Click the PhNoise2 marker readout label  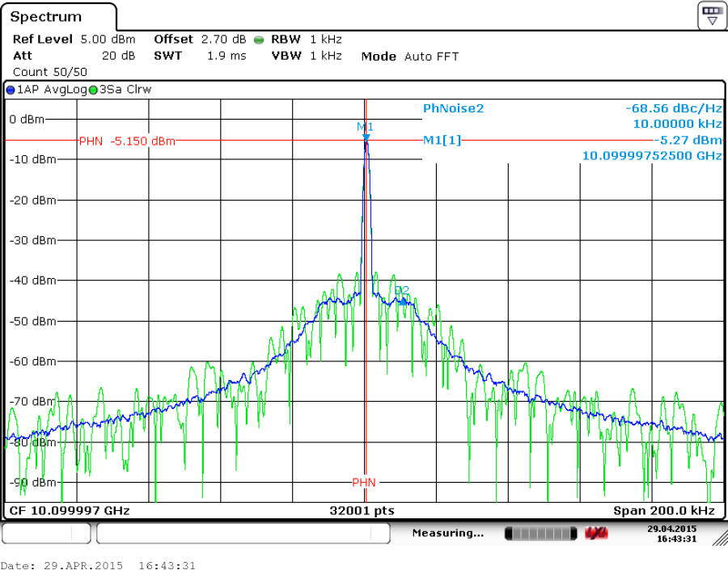coord(453,108)
